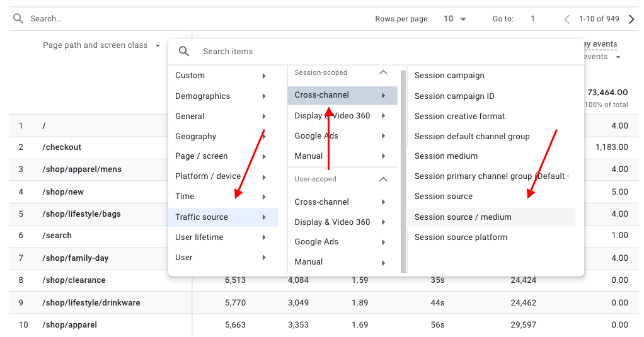Viewport: 644px width, 337px height.
Task: Go to previous page of results
Action: (566, 19)
